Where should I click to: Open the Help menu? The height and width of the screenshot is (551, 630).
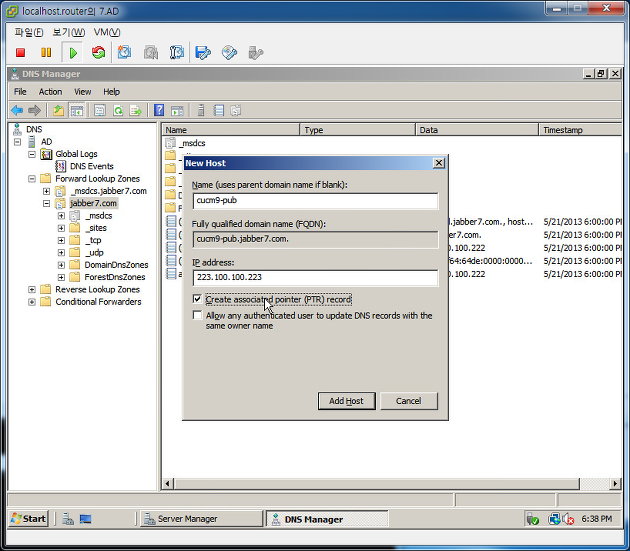(x=111, y=92)
